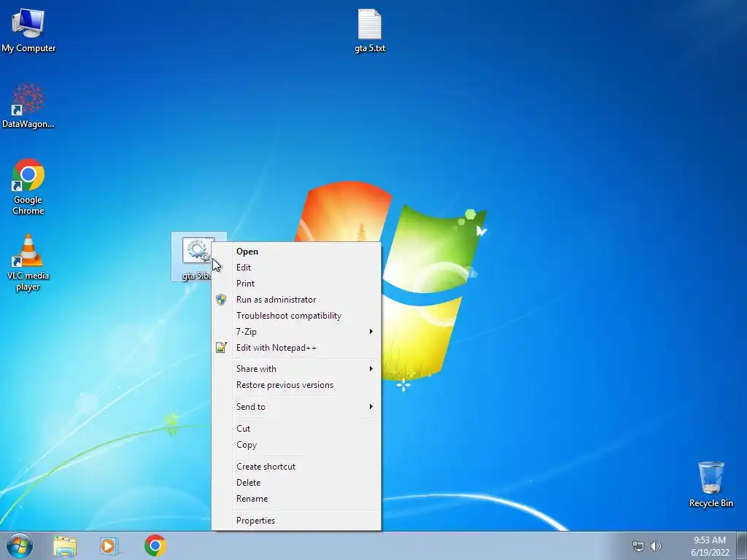The height and width of the screenshot is (560, 747).
Task: Click the taskbar clock showing 9:53 AM
Action: point(710,546)
